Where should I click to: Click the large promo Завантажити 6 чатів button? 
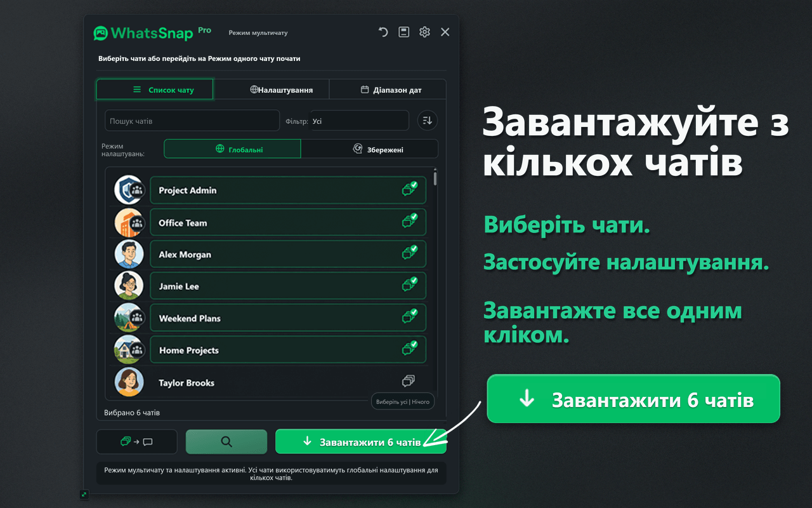coord(633,399)
